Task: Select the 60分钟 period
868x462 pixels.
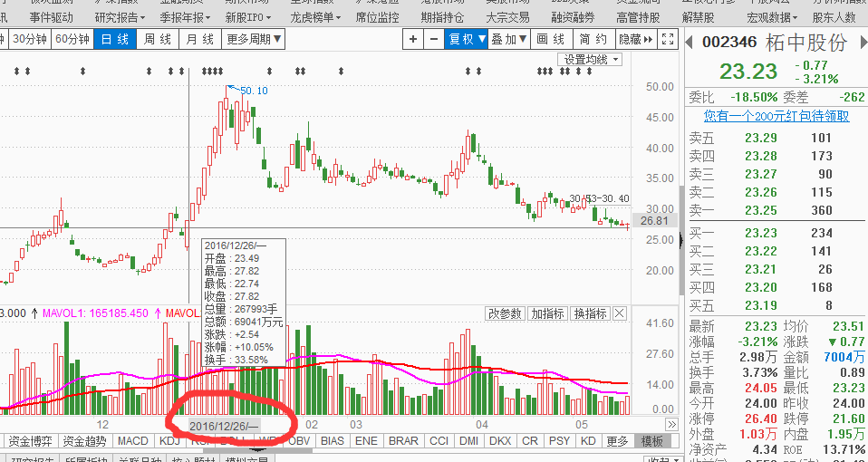Action: click(72, 39)
